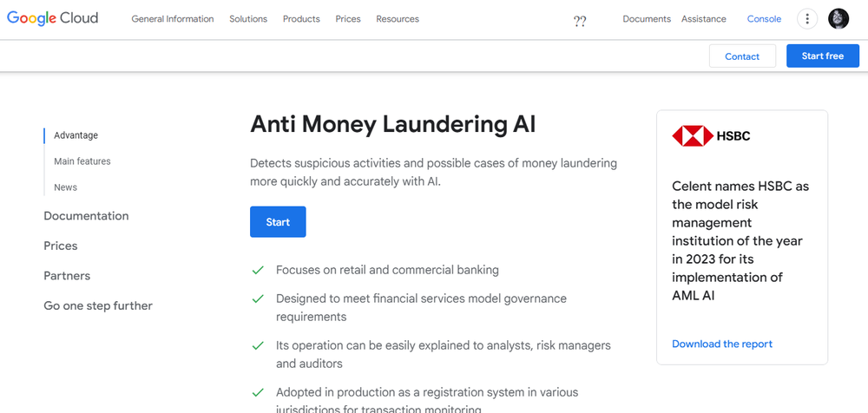Click the Contact button
This screenshot has height=413, width=868.
coord(742,56)
